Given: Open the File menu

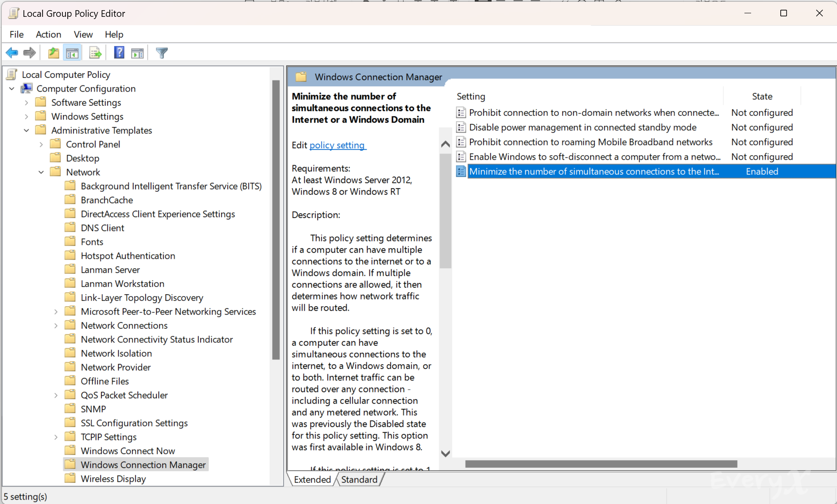Looking at the screenshot, I should [x=16, y=35].
